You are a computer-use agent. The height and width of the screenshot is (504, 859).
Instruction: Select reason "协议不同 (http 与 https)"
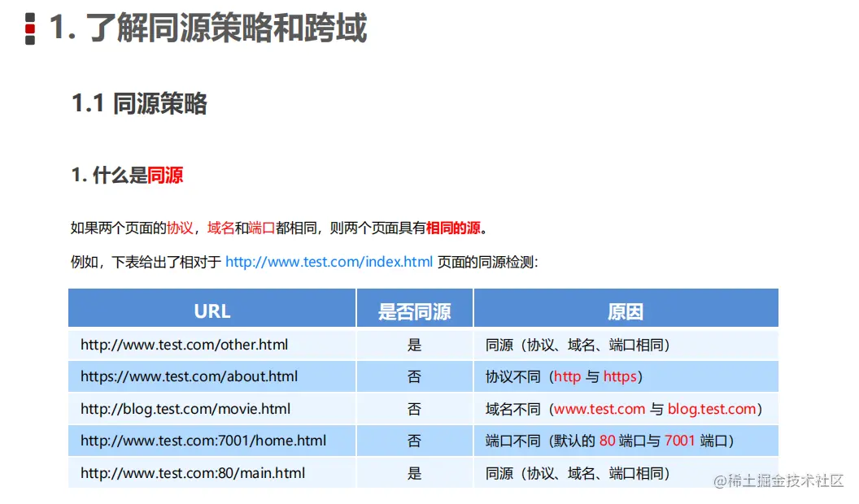[626, 376]
